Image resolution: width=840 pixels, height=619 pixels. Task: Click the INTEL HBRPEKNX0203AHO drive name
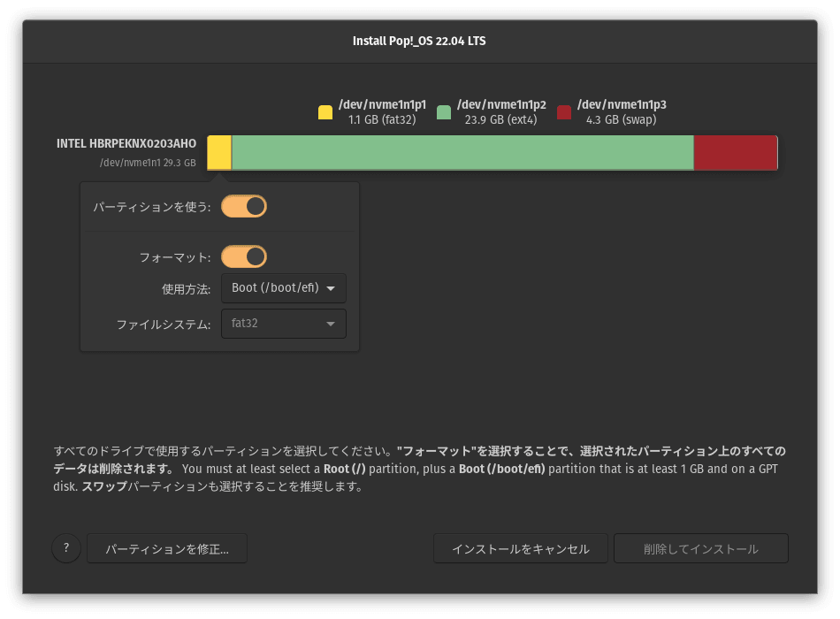click(126, 143)
